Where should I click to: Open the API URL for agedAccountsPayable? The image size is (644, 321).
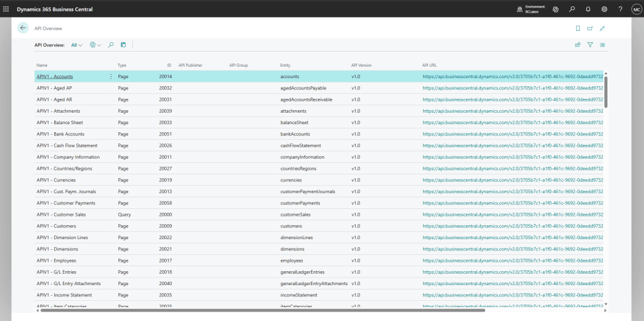click(x=513, y=88)
